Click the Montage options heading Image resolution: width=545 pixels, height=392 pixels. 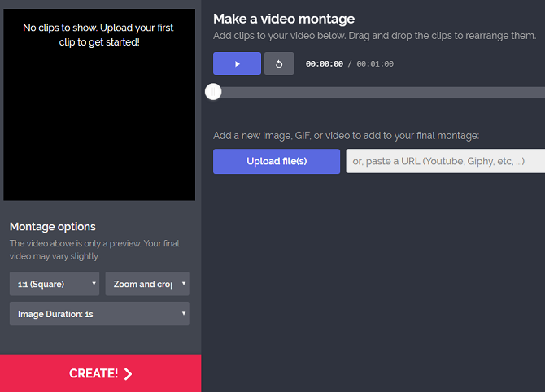point(52,227)
